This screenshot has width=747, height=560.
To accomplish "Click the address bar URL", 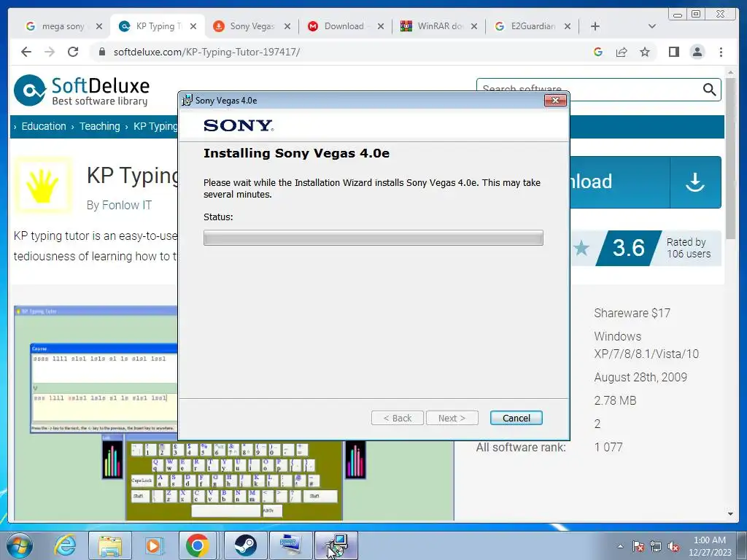I will (206, 52).
